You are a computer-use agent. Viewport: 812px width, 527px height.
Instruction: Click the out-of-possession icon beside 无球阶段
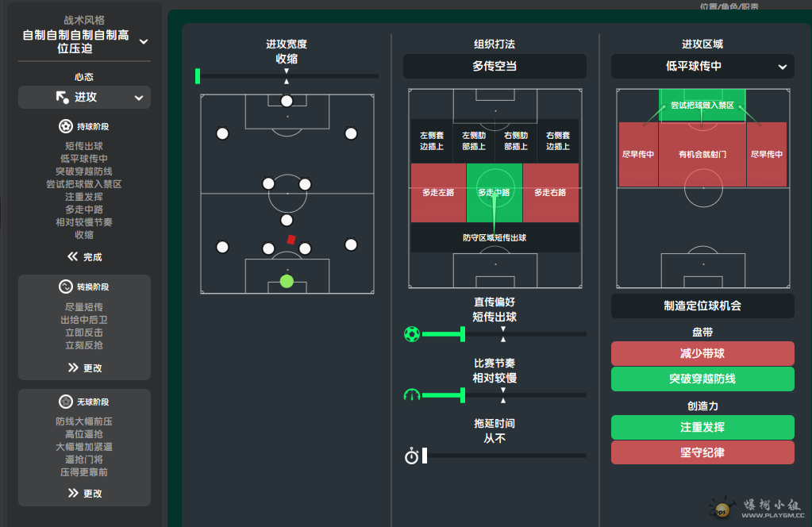66,402
